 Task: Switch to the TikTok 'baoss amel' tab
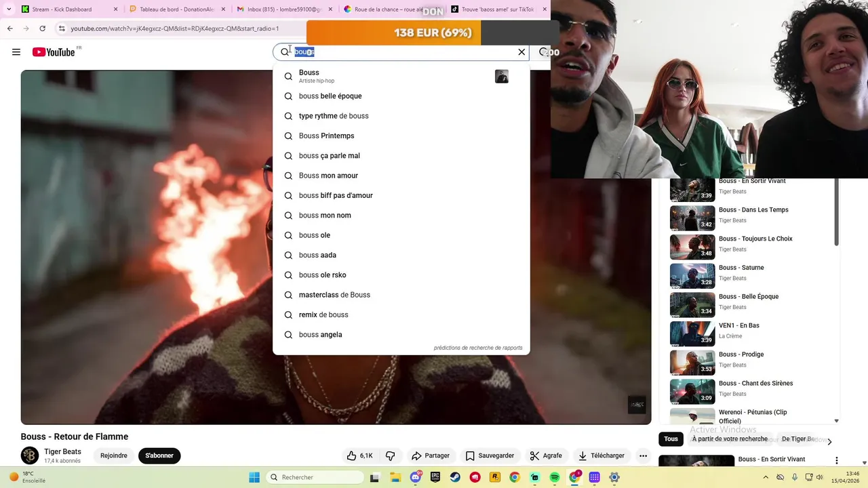[x=498, y=9]
